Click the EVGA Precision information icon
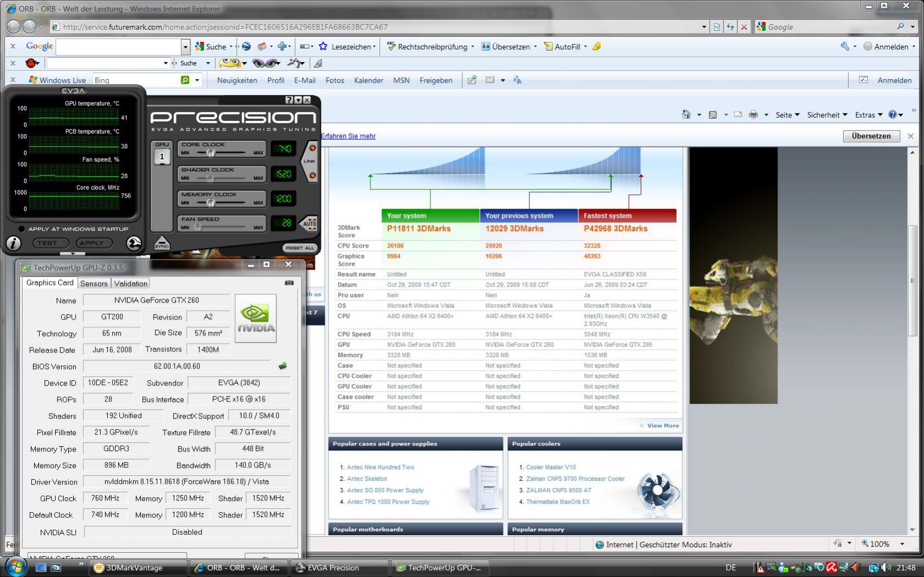This screenshot has width=924, height=577. (x=13, y=243)
